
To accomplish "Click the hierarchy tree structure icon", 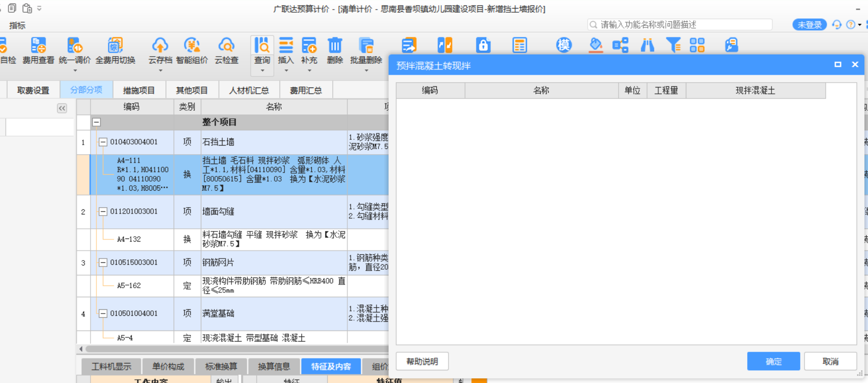I will (620, 46).
